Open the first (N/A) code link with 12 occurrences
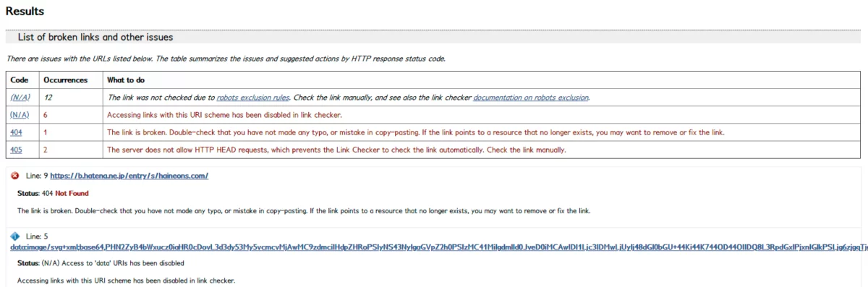Image resolution: width=868 pixels, height=287 pixels. point(20,97)
